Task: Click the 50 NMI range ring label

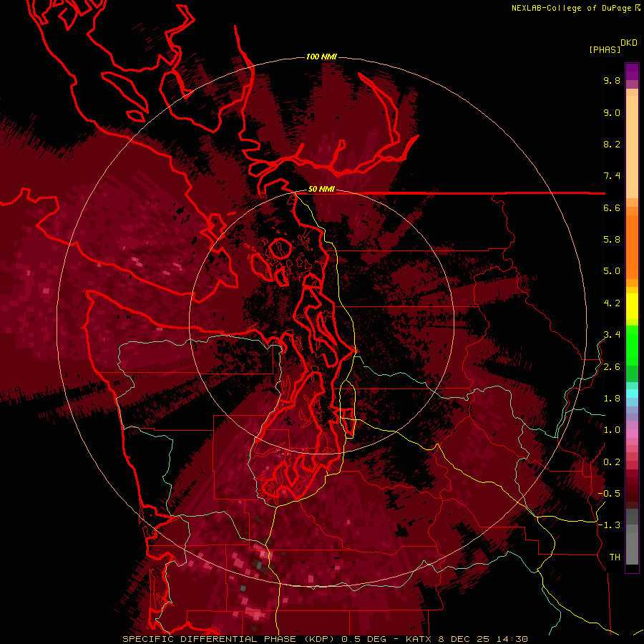Action: (x=321, y=190)
